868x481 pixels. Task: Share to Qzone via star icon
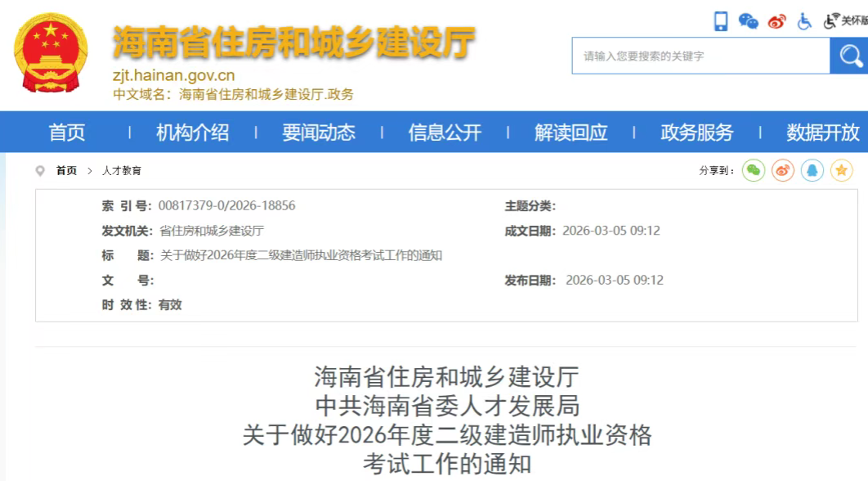tap(841, 170)
